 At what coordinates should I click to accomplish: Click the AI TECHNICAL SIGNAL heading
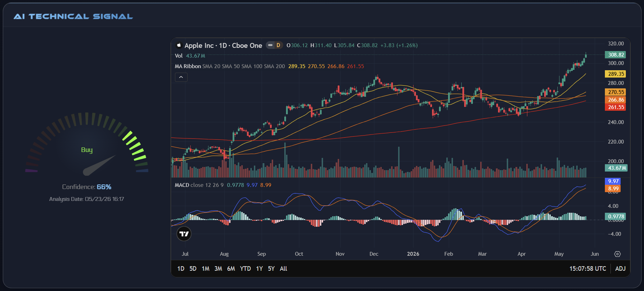(73, 16)
